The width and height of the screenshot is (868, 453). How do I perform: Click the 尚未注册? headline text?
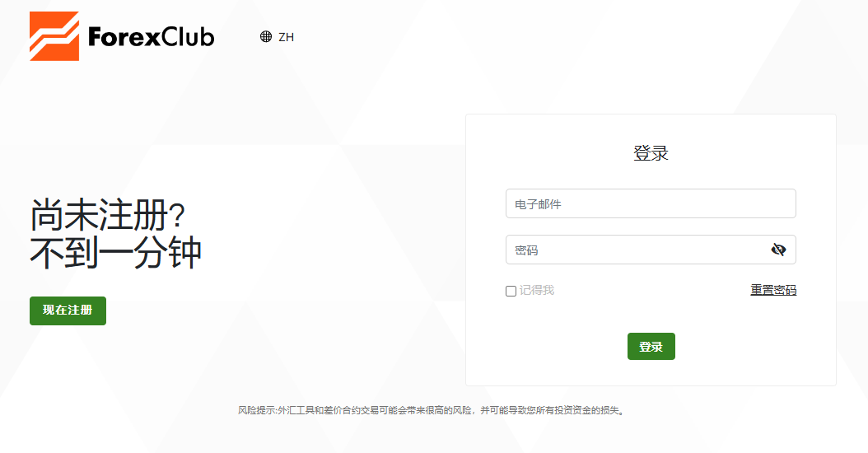point(107,215)
